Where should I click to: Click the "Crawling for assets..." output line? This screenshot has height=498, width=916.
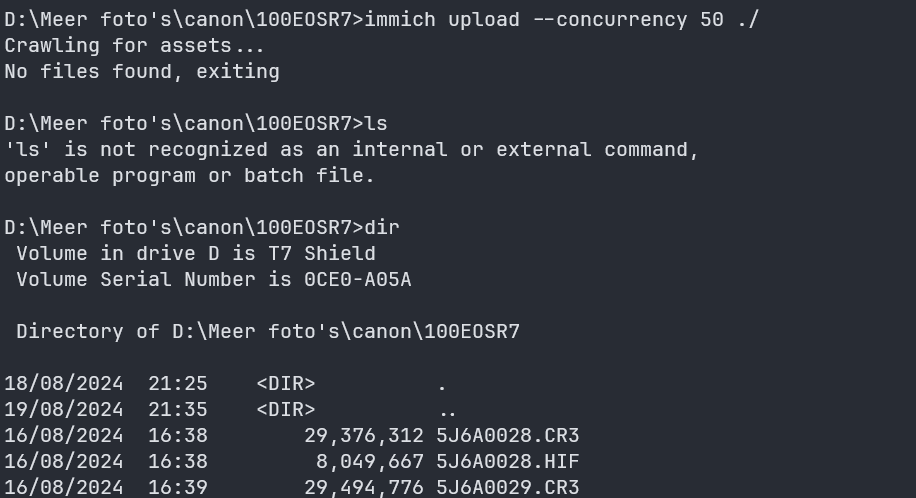135,45
